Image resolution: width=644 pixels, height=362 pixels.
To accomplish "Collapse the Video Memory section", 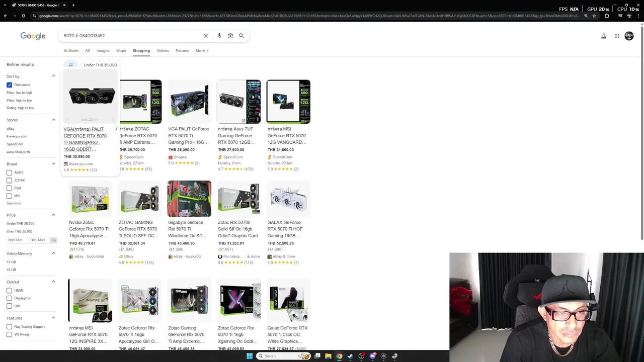I will [x=53, y=253].
